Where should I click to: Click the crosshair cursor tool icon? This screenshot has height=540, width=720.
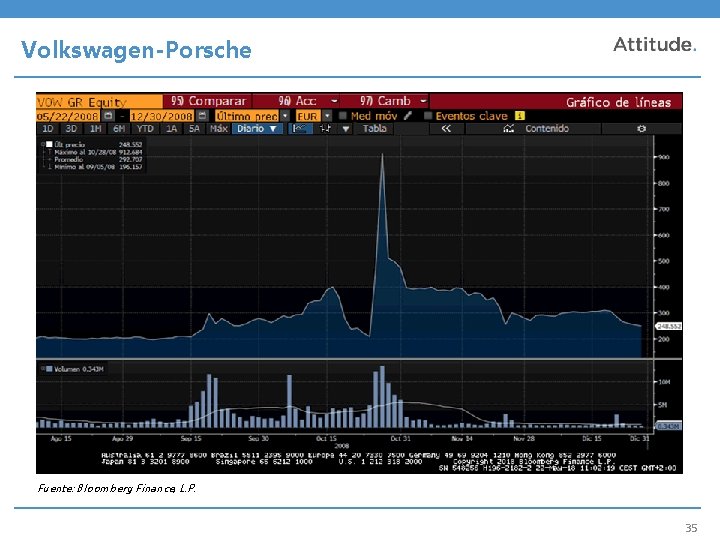(x=325, y=129)
